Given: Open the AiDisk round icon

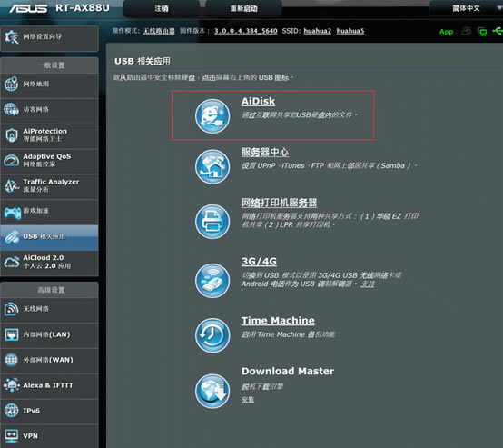Looking at the screenshot, I should click(212, 116).
